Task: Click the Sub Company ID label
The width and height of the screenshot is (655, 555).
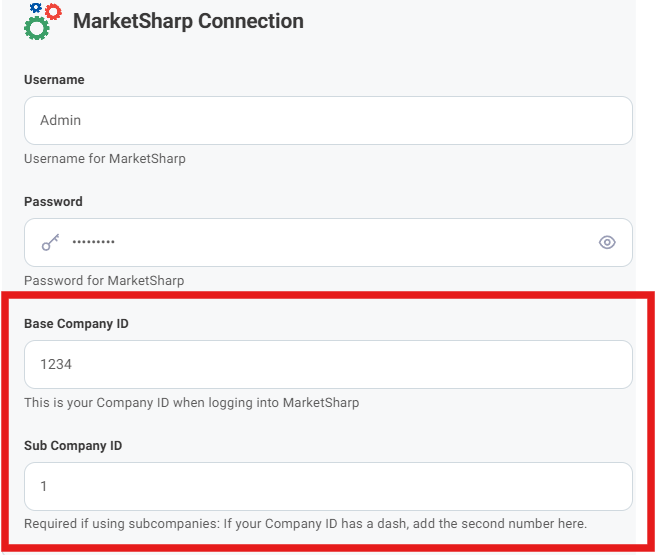Action: (x=73, y=445)
